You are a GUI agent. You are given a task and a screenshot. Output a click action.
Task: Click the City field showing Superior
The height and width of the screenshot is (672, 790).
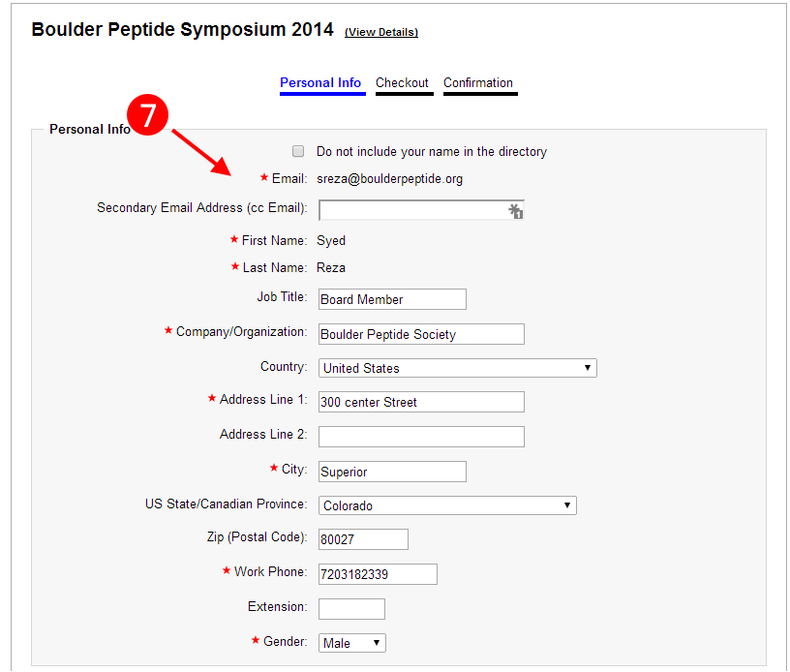[x=392, y=472]
